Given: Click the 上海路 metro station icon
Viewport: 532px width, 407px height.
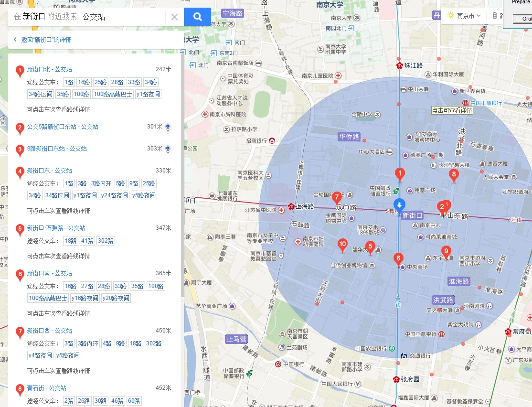Looking at the screenshot, I should coord(291,207).
